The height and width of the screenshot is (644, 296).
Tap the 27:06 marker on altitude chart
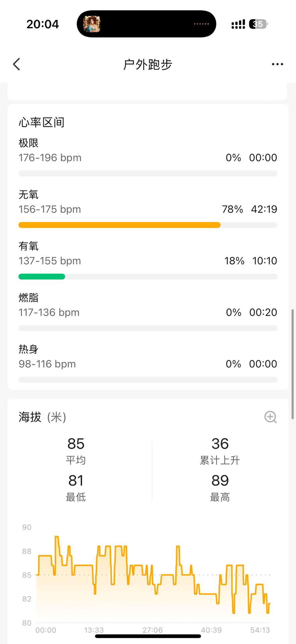(x=153, y=630)
